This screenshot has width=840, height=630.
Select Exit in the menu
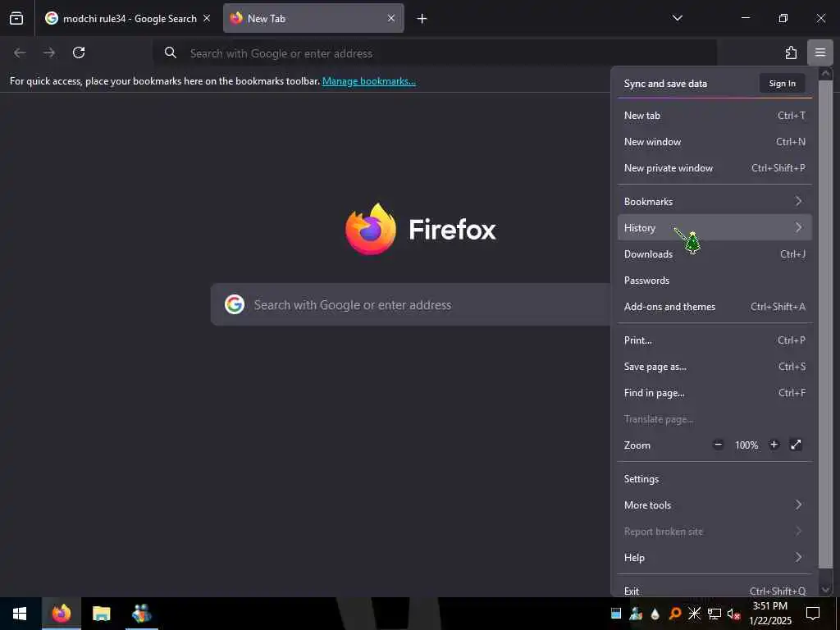click(714, 591)
